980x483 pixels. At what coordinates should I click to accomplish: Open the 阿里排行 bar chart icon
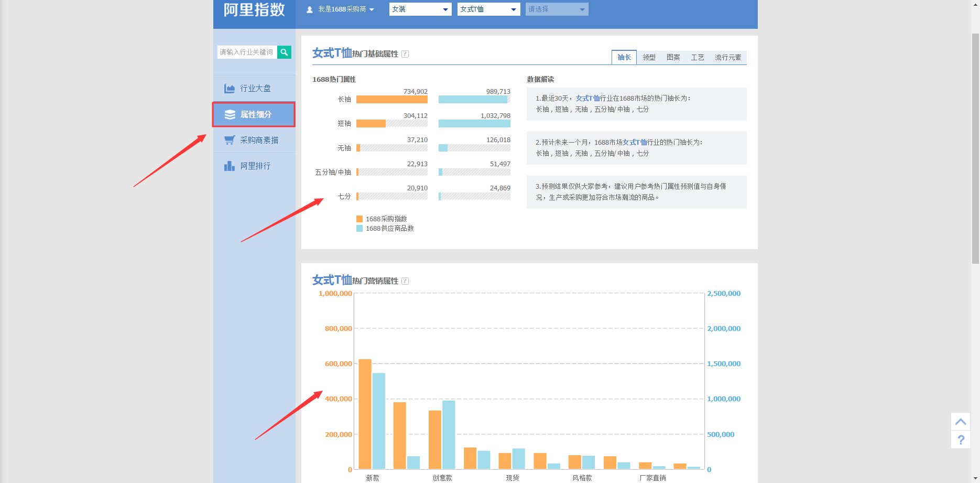(x=230, y=166)
